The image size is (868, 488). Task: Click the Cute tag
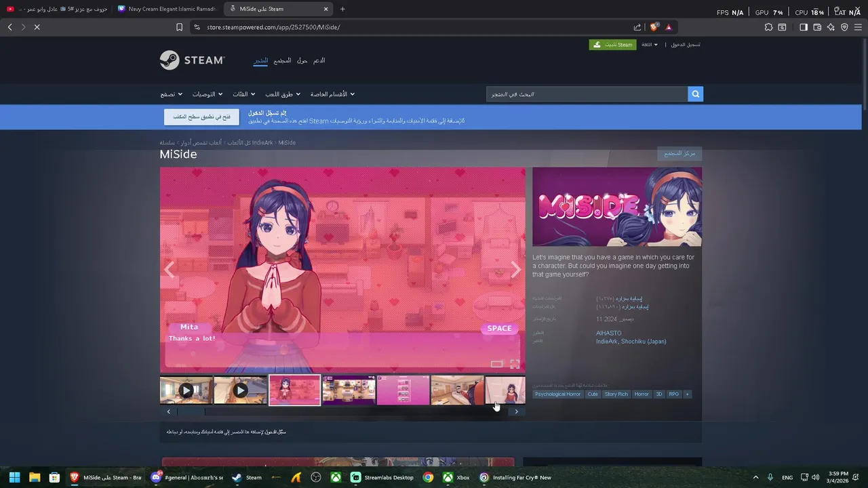[x=593, y=394]
